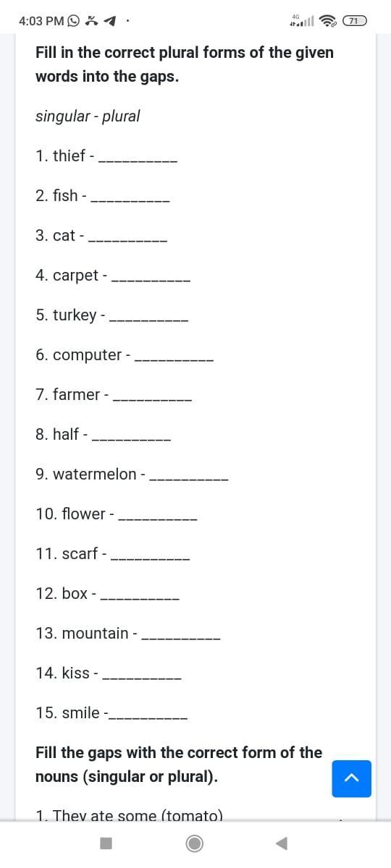Tap the Android back triangle button
The height and width of the screenshot is (868, 391).
pos(282,843)
